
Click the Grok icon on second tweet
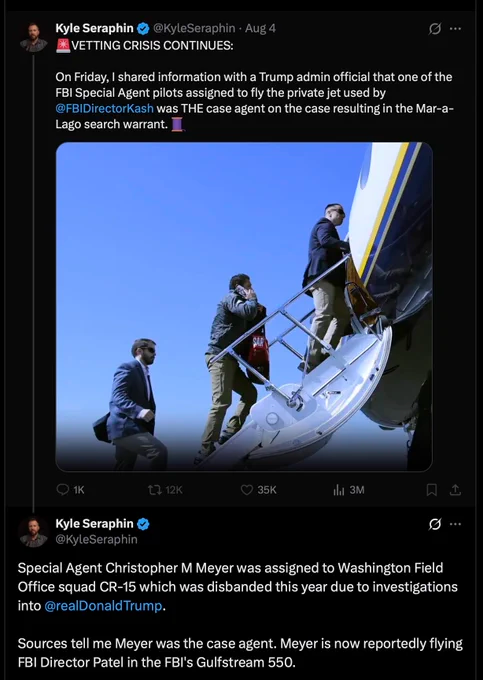pos(434,524)
